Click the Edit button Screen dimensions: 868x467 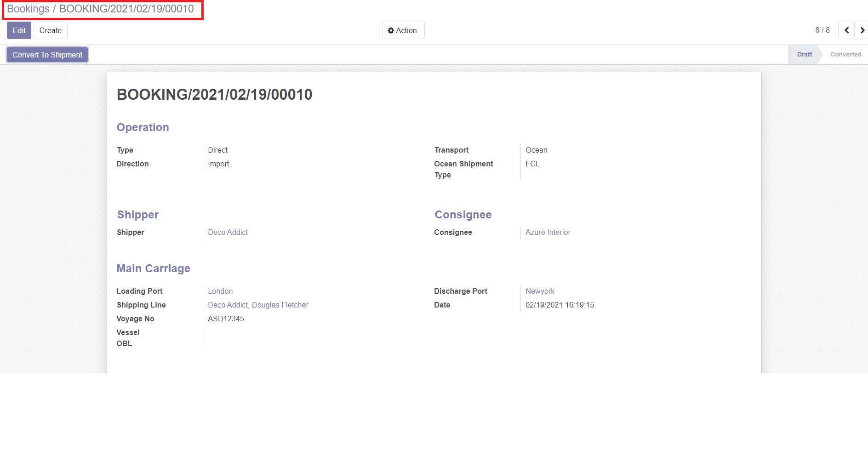19,30
